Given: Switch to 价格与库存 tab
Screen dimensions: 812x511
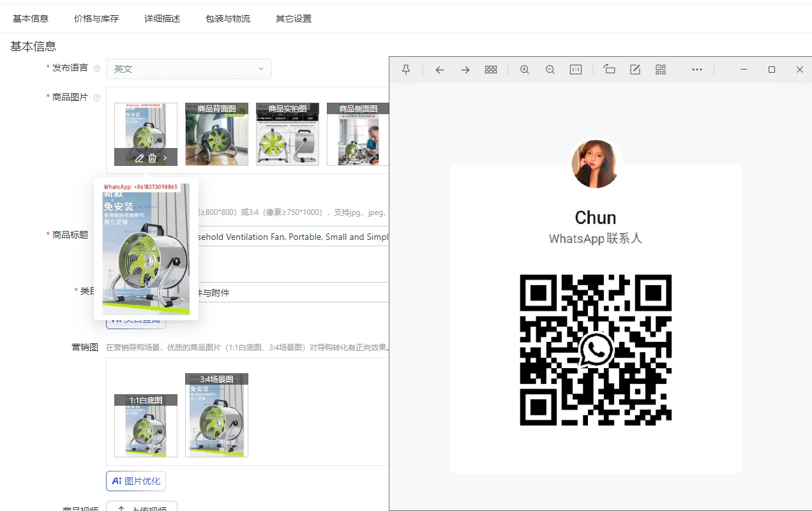Looking at the screenshot, I should (96, 19).
